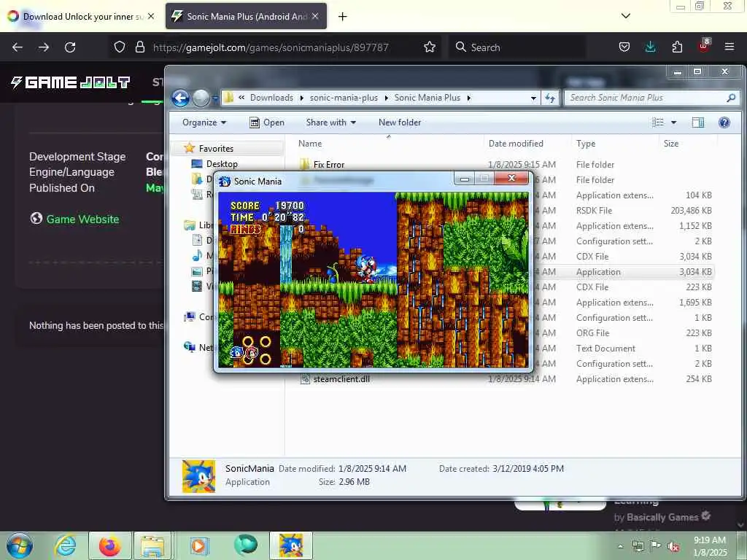The width and height of the screenshot is (747, 560).
Task: Select the Fix Error folder
Action: tap(328, 165)
